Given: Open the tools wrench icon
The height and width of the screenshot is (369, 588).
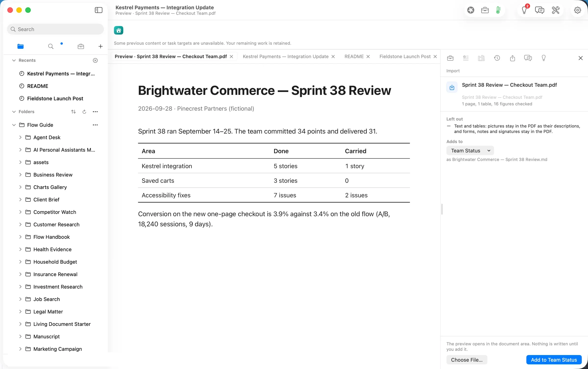Looking at the screenshot, I should coord(556,10).
